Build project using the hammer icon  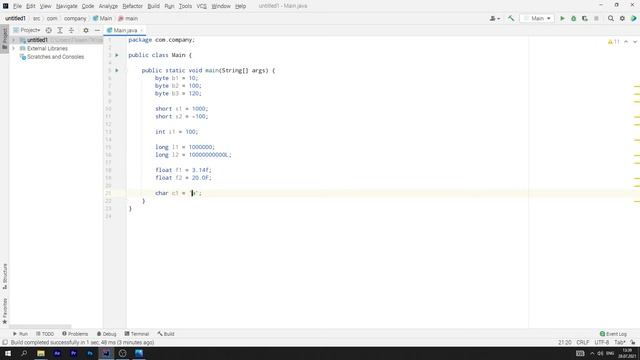511,18
